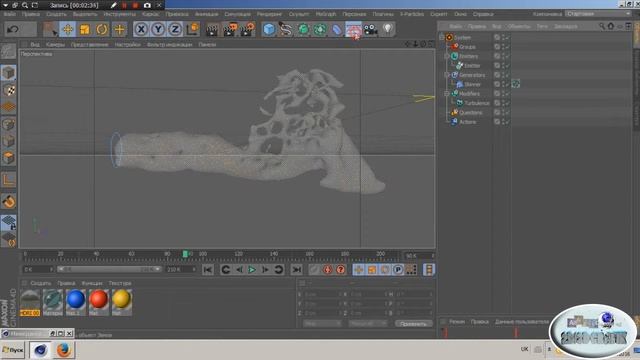640x360 pixels.
Task: Open the MoGraph menu
Action: pyautogui.click(x=326, y=14)
